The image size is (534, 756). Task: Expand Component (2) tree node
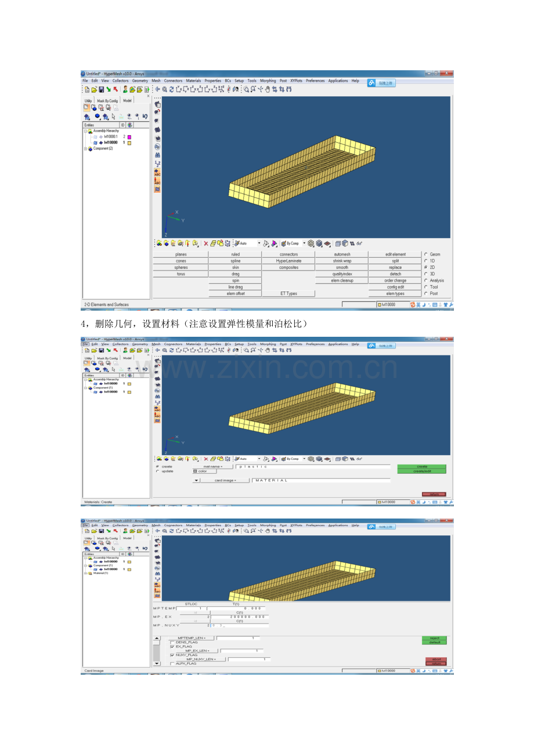tap(85, 148)
